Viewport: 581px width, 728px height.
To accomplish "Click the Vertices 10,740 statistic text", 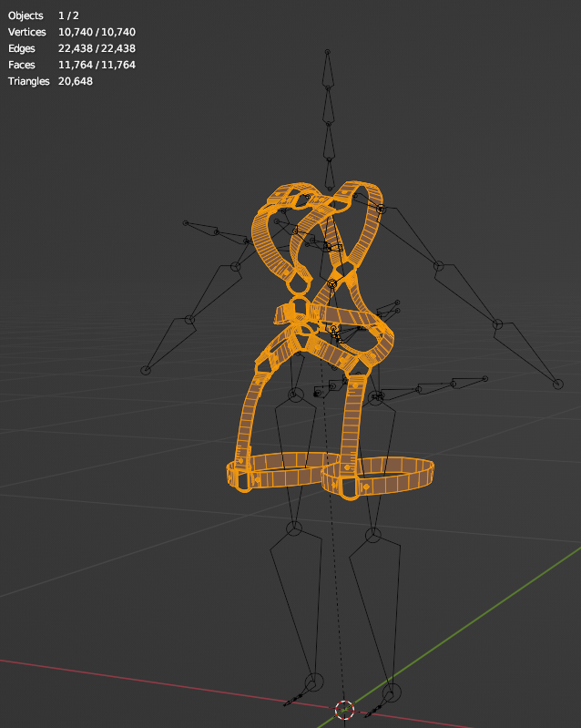I will point(72,32).
